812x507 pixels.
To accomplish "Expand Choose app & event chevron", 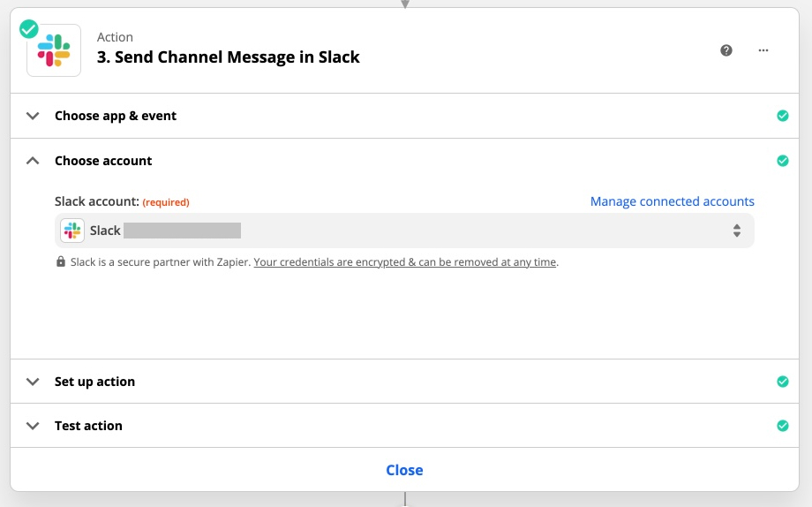I will click(x=34, y=116).
